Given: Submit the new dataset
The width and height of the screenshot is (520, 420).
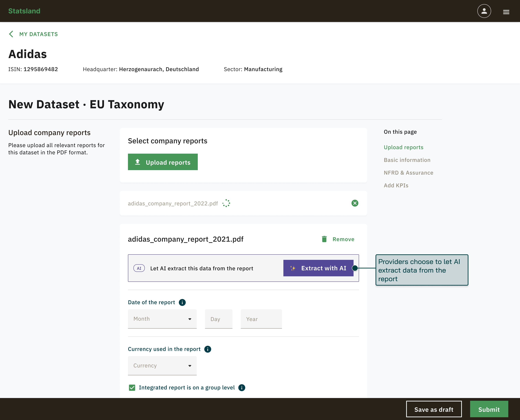Looking at the screenshot, I should 489,409.
